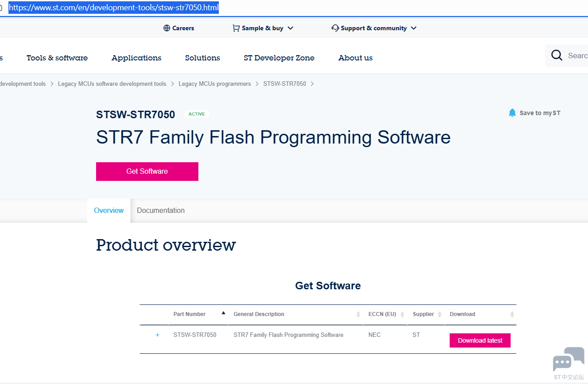Go to Legacy MCUs programmers breadcrumb
The image size is (588, 384).
[x=215, y=84]
